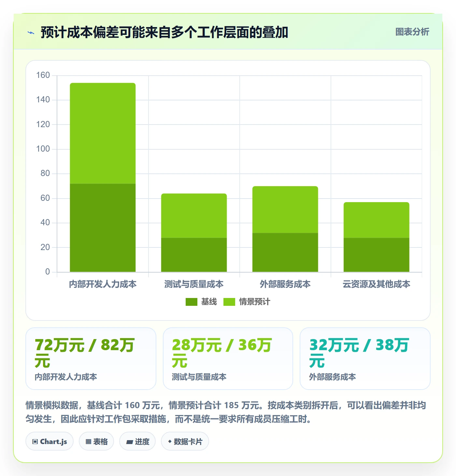Click the 160 y-axis tick label

click(43, 75)
